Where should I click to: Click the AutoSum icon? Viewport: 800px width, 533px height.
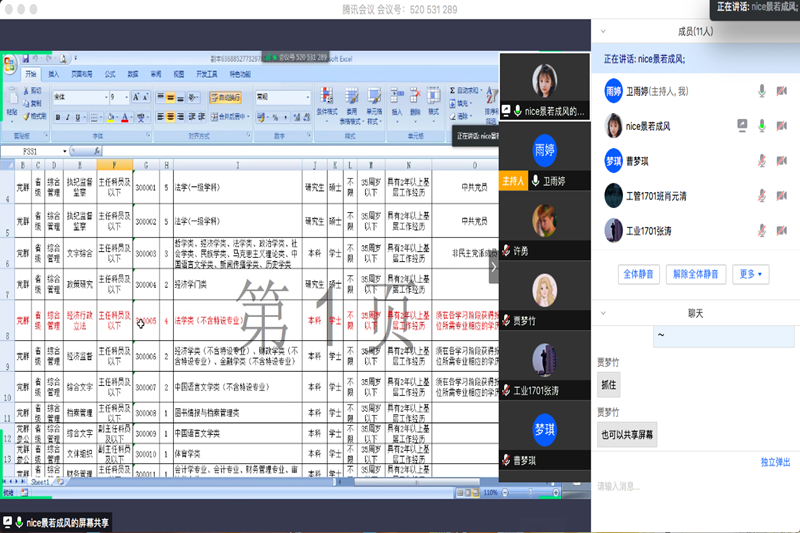click(453, 88)
